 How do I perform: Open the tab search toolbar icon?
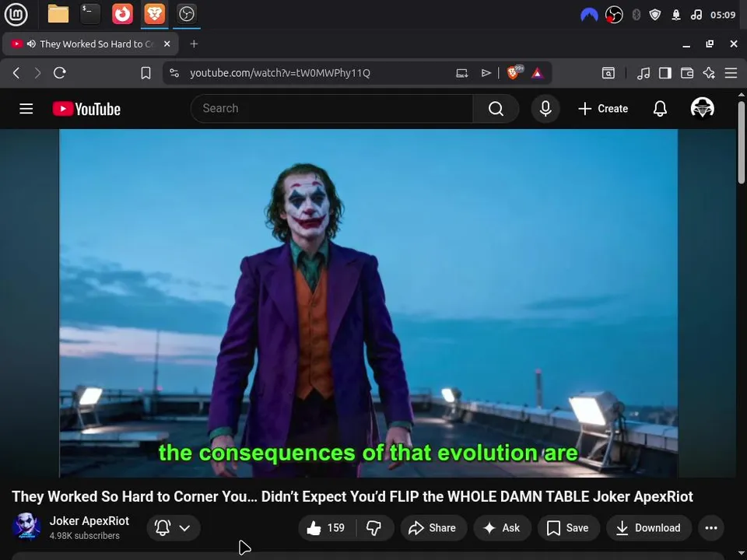608,73
